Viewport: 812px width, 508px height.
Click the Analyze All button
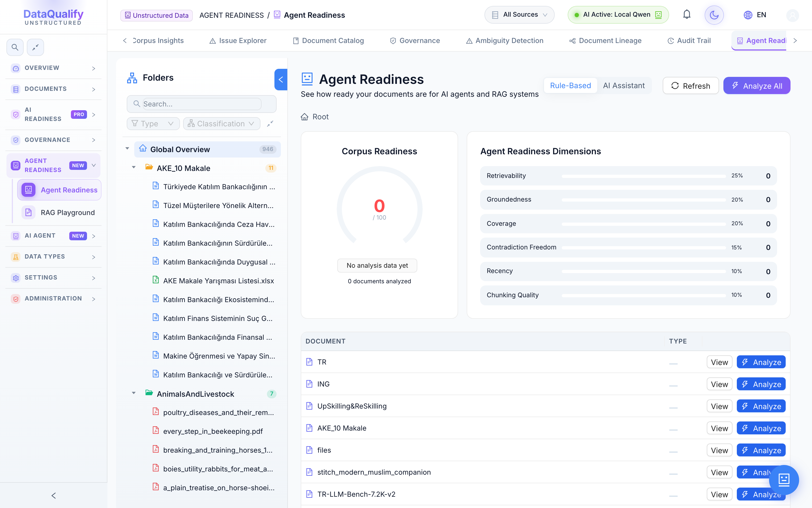[757, 86]
